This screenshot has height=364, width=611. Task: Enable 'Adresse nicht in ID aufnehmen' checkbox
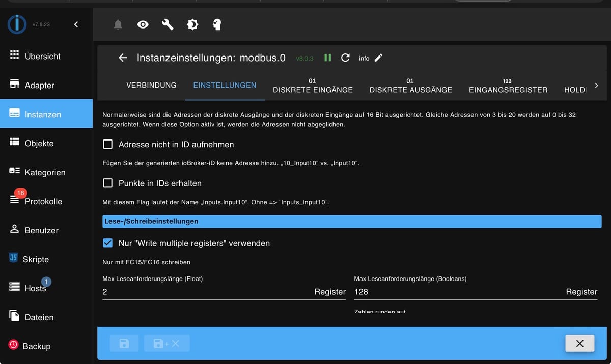click(107, 144)
